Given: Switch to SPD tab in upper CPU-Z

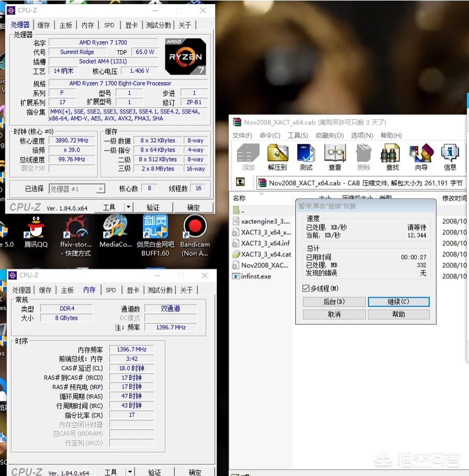Looking at the screenshot, I should [109, 25].
